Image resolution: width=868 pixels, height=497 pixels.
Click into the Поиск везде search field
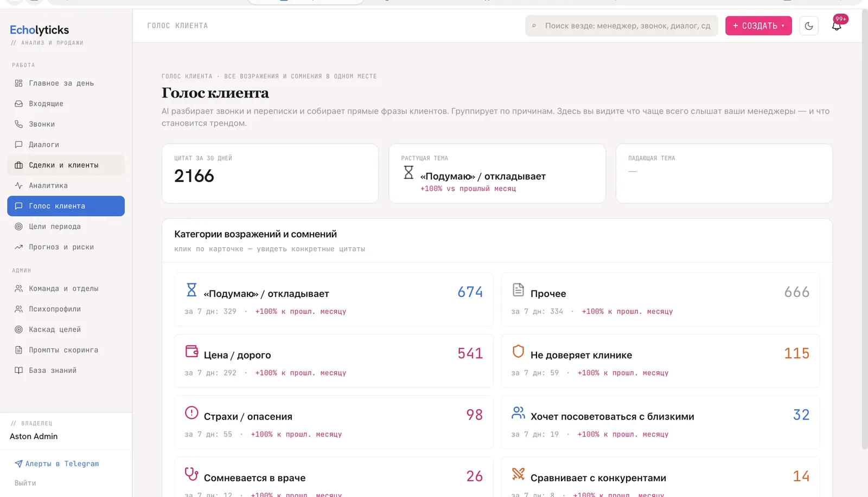click(622, 25)
